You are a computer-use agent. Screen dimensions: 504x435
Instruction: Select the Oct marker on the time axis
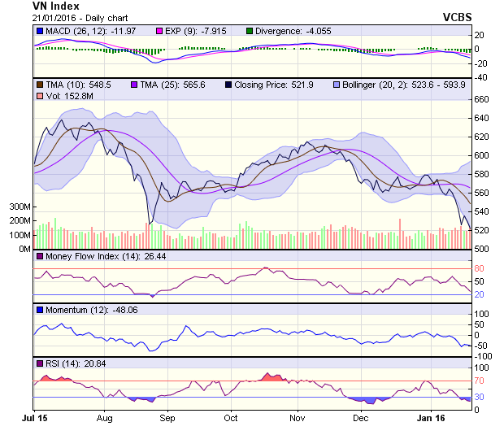(x=231, y=419)
